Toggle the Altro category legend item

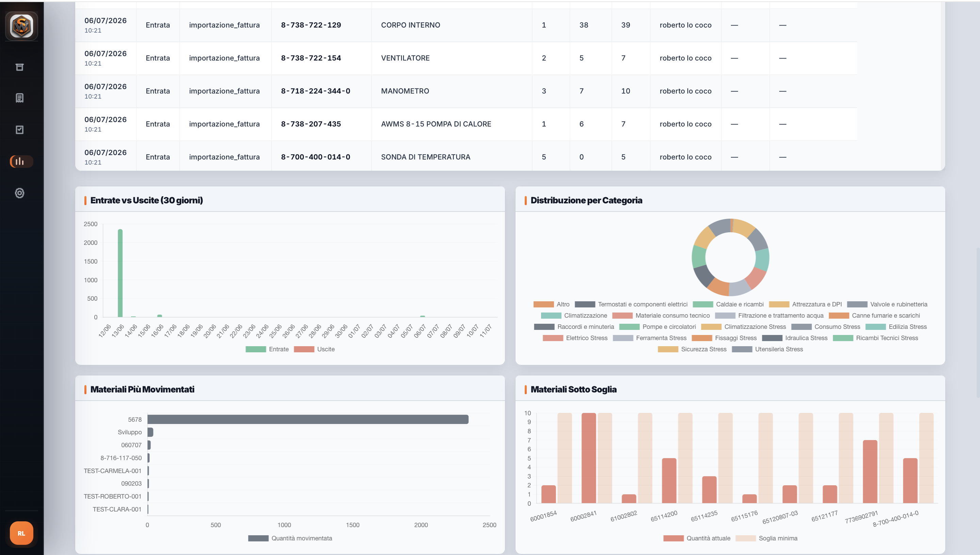pos(551,304)
